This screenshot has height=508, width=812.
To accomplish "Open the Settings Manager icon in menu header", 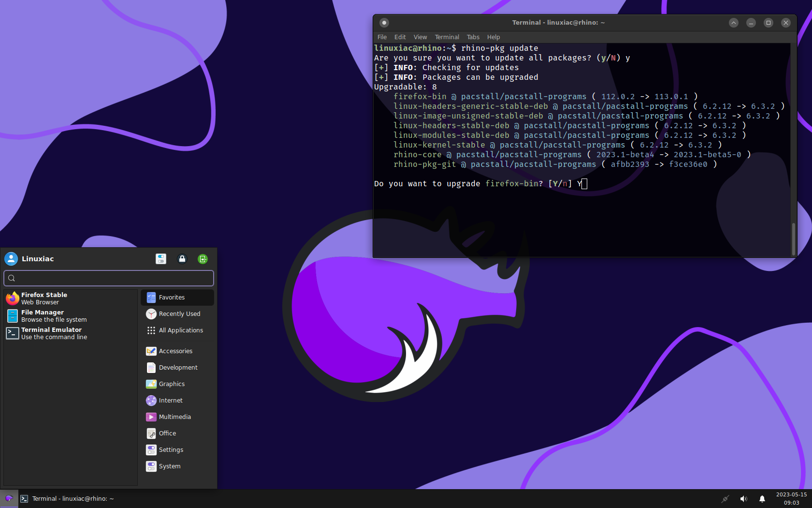I will tap(161, 259).
